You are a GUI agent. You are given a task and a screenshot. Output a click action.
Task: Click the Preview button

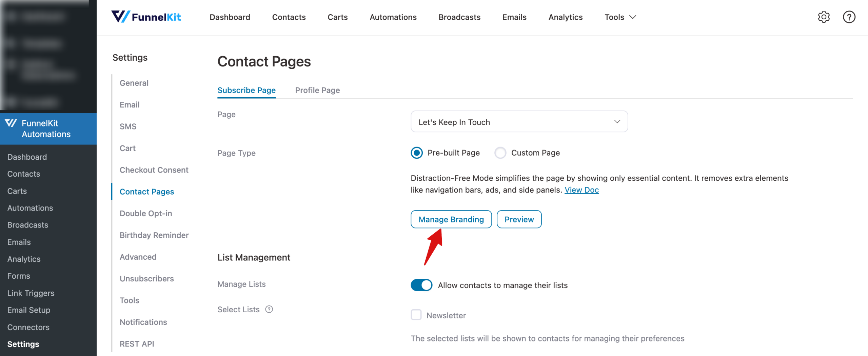519,219
